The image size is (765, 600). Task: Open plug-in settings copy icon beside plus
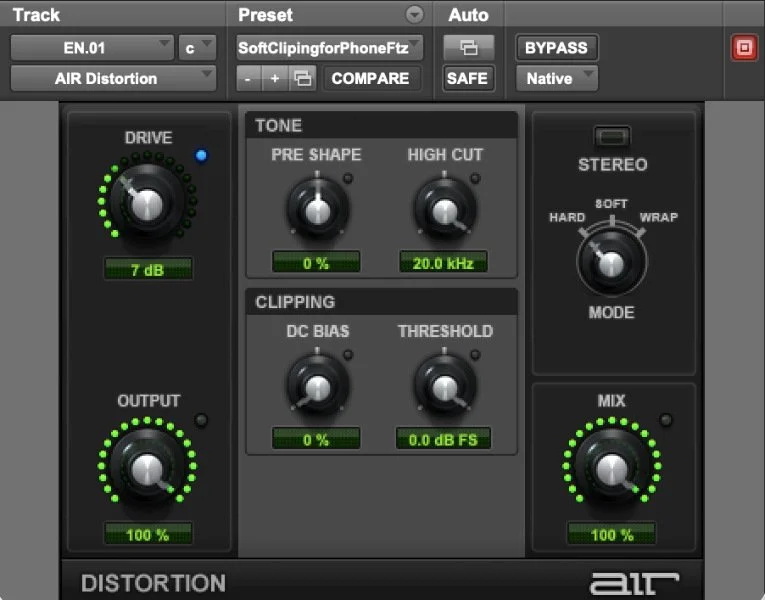[x=302, y=78]
